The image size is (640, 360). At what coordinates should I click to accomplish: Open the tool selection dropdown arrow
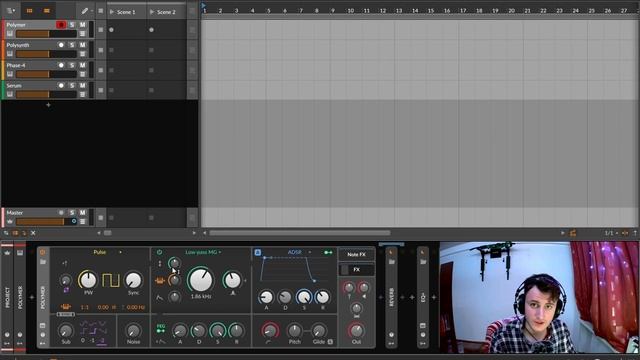tap(92, 11)
